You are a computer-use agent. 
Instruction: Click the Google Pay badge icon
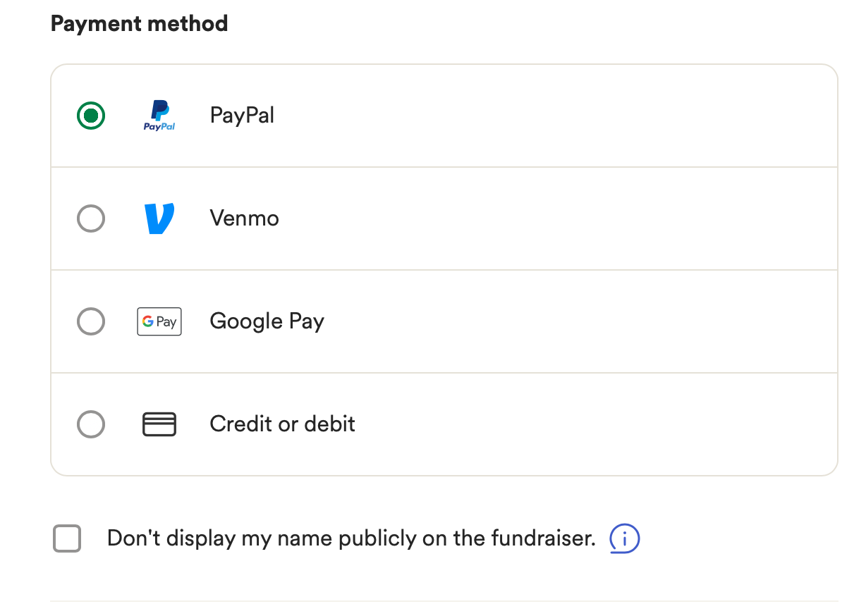point(159,321)
